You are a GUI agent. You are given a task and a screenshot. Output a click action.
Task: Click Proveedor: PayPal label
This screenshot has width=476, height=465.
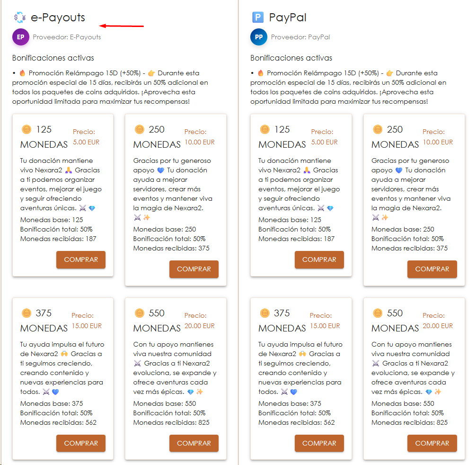[300, 37]
